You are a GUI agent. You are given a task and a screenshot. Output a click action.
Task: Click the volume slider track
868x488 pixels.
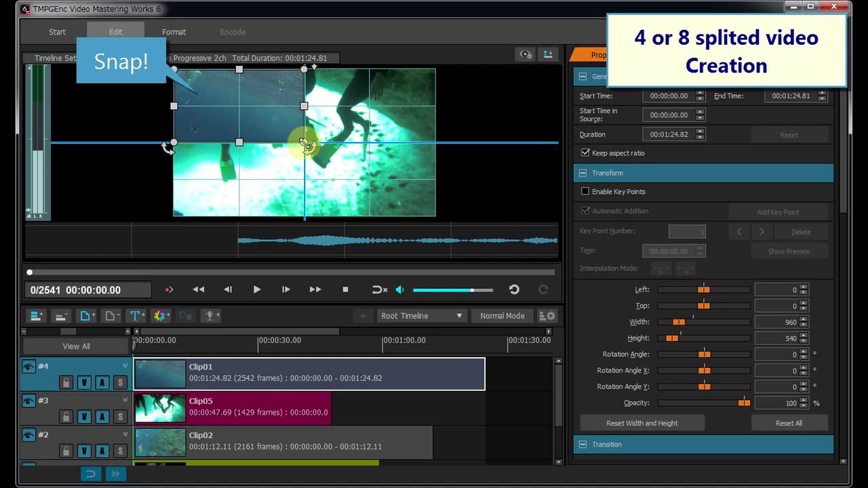coord(453,290)
